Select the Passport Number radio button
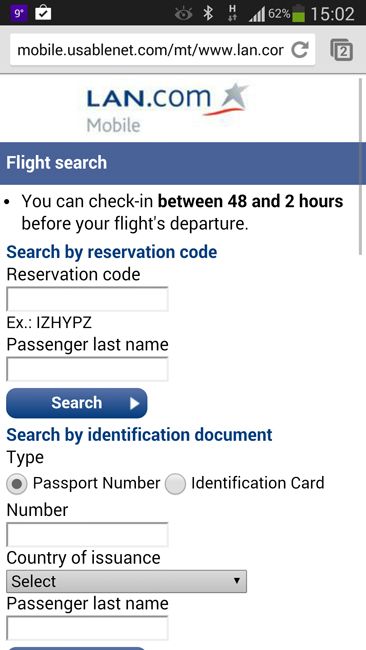Screen dimensions: 366x650 pyautogui.click(x=17, y=484)
